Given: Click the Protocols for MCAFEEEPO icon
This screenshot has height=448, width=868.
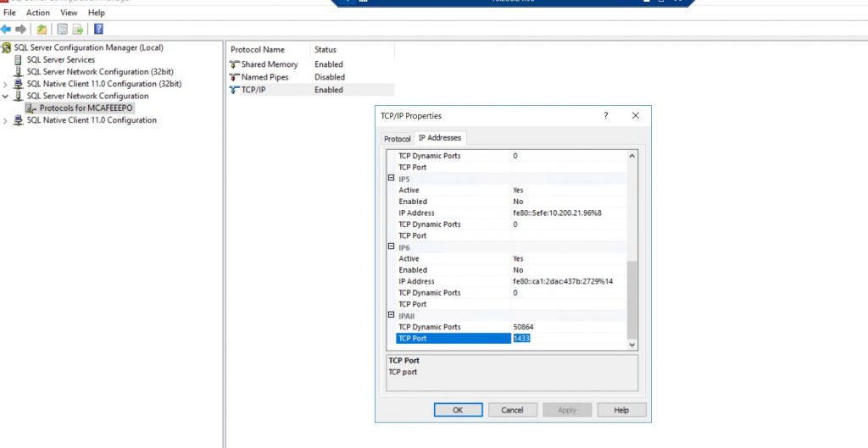Looking at the screenshot, I should coord(31,108).
